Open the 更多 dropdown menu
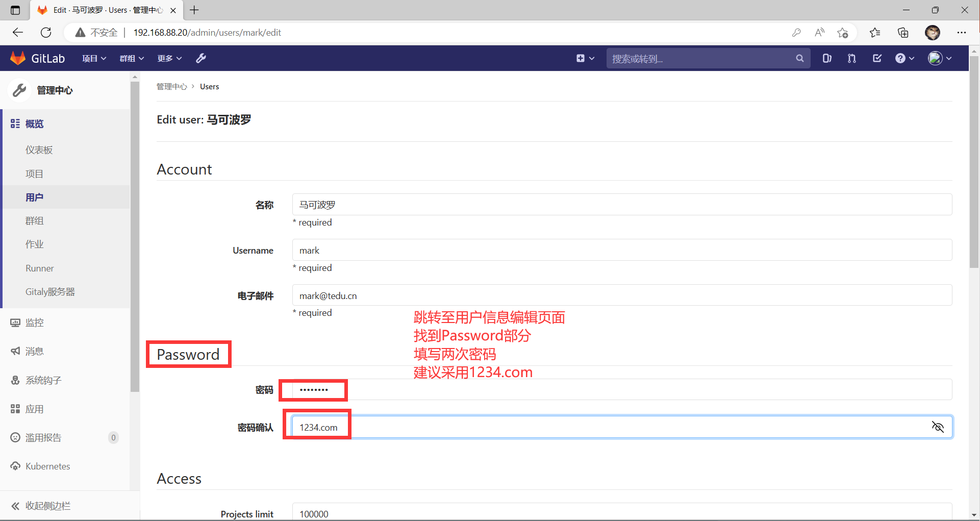Screen dimensions: 980x521 click(169, 58)
